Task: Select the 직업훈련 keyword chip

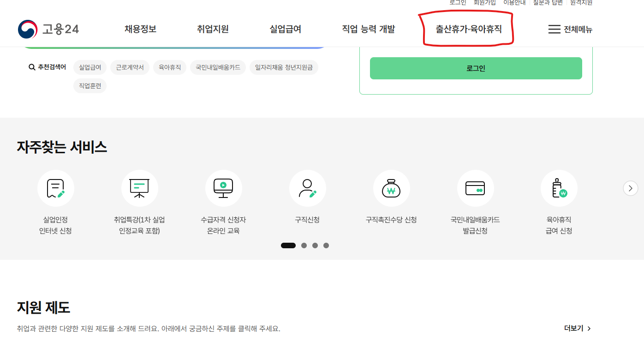Action: point(90,85)
